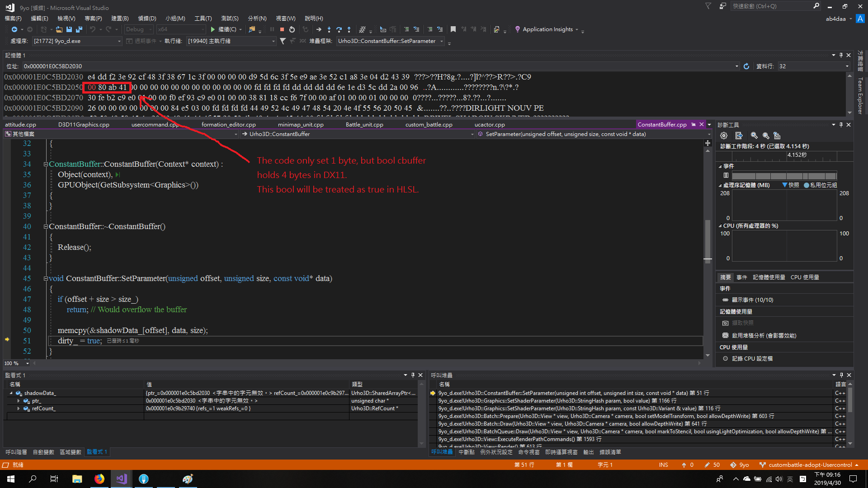Open the 工具(T) tools menu
868x488 pixels.
tap(203, 19)
